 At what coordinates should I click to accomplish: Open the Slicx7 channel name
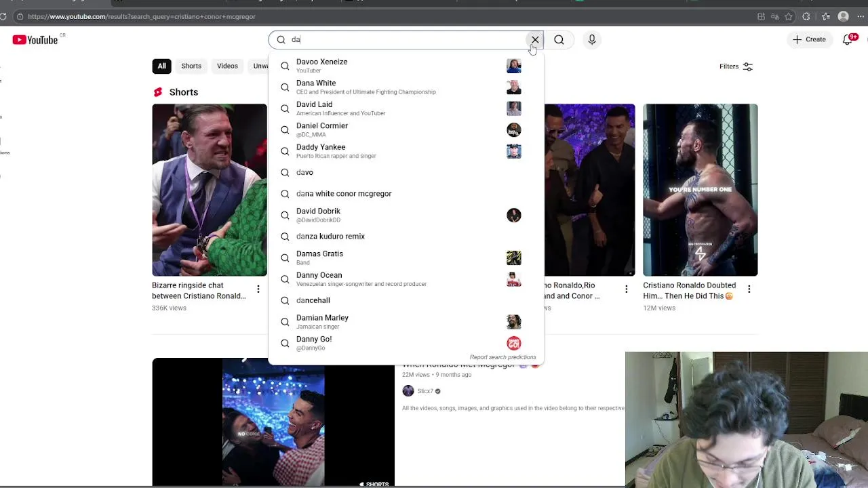[x=425, y=391]
